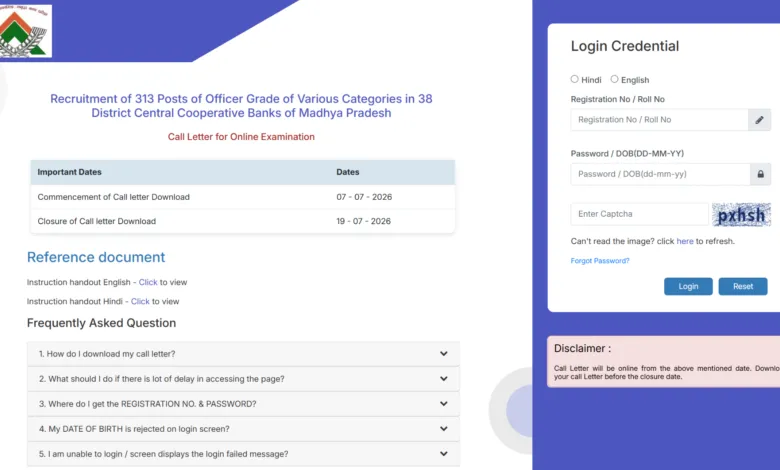Click the here link to refresh captcha
780x470 pixels.
pos(684,241)
